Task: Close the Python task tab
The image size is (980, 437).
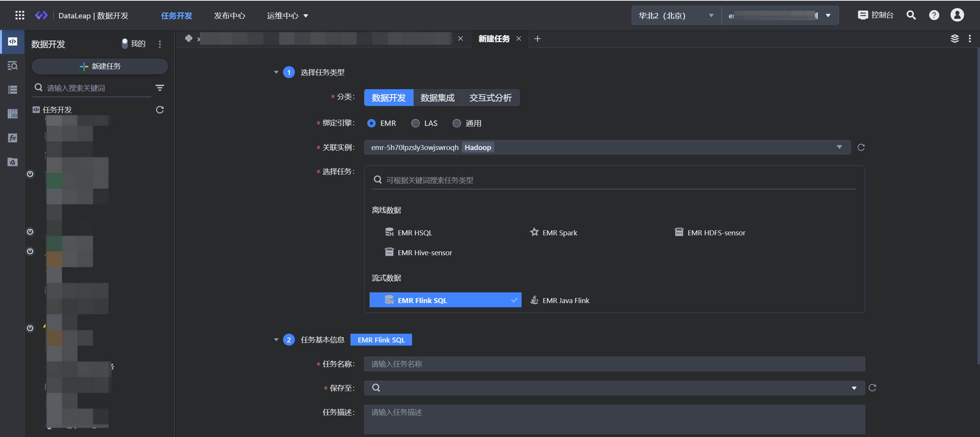Action: click(461, 39)
